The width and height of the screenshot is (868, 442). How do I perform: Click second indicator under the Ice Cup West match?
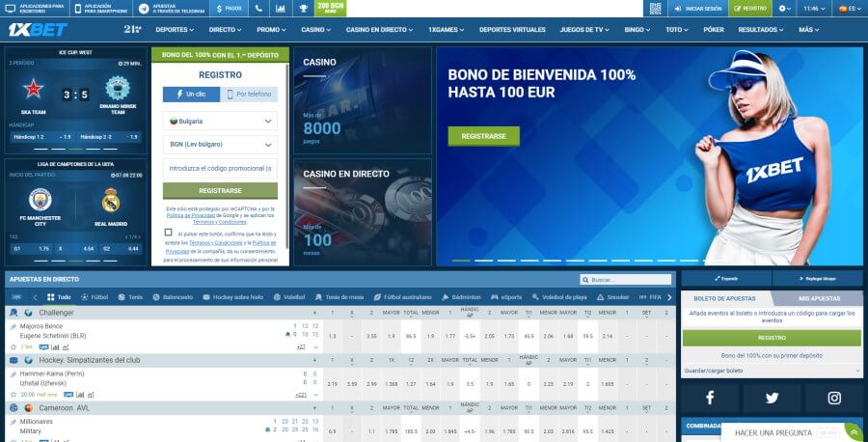[58, 149]
